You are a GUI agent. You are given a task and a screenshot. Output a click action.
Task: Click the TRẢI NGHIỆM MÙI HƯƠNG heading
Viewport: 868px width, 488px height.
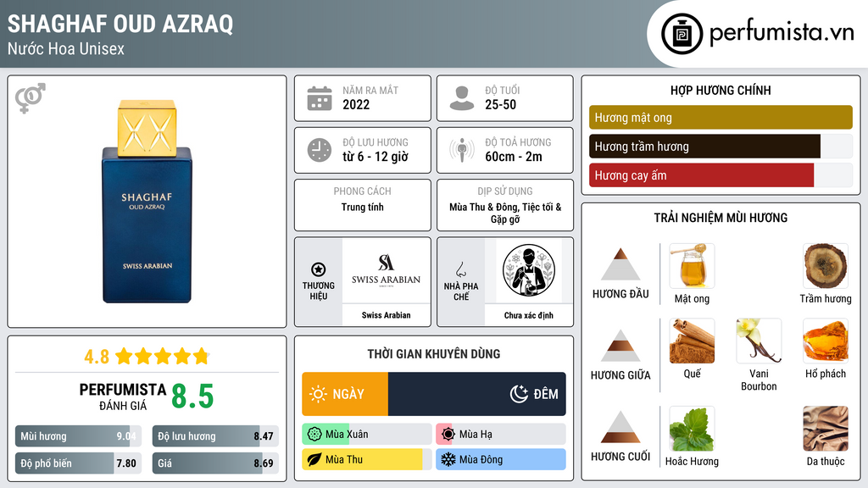pyautogui.click(x=721, y=218)
